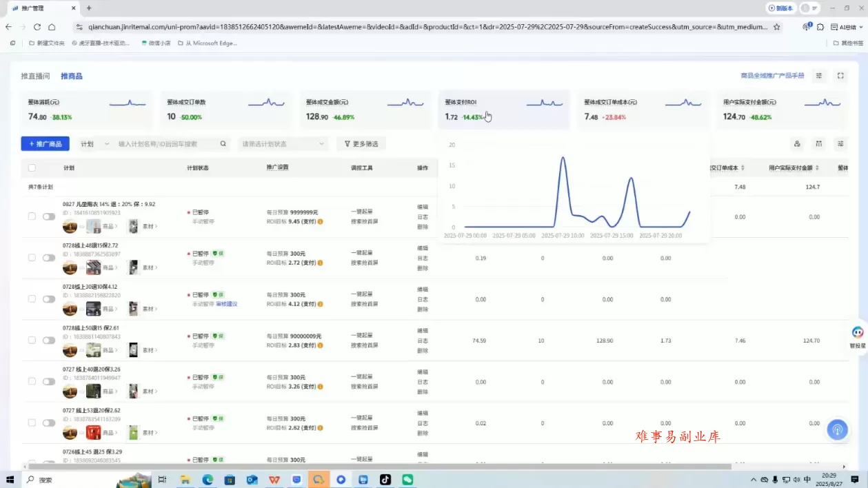
Task: Click the search magnifier in the plan search box
Action: (x=223, y=144)
